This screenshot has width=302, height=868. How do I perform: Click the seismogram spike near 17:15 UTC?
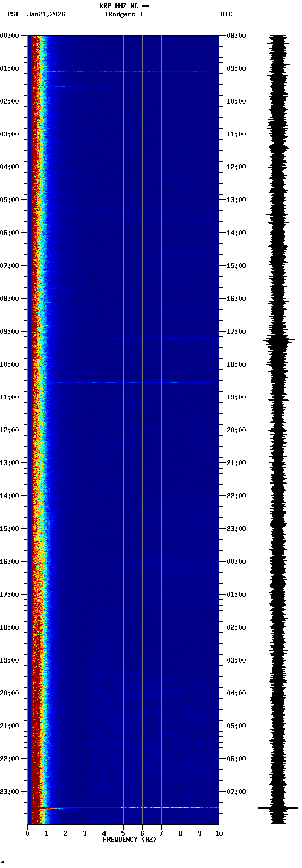(278, 340)
